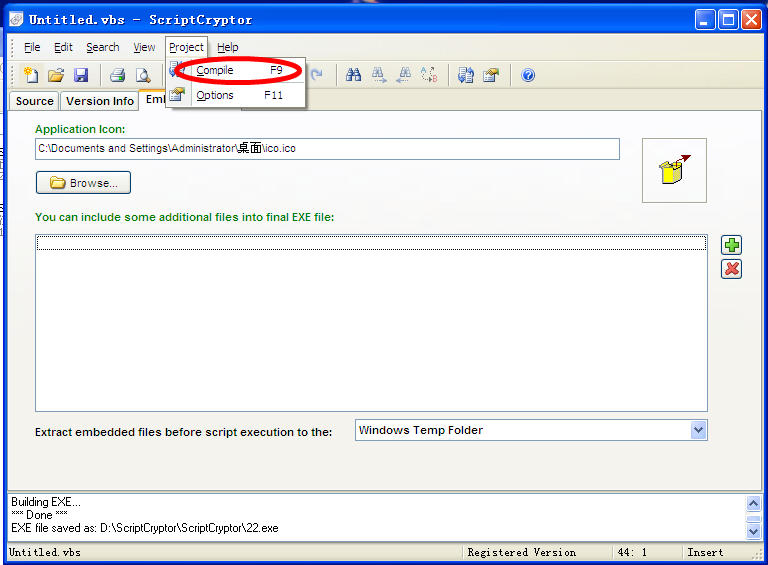Screen dimensions: 768x565
Task: Click the New file toolbar icon
Action: tap(31, 75)
